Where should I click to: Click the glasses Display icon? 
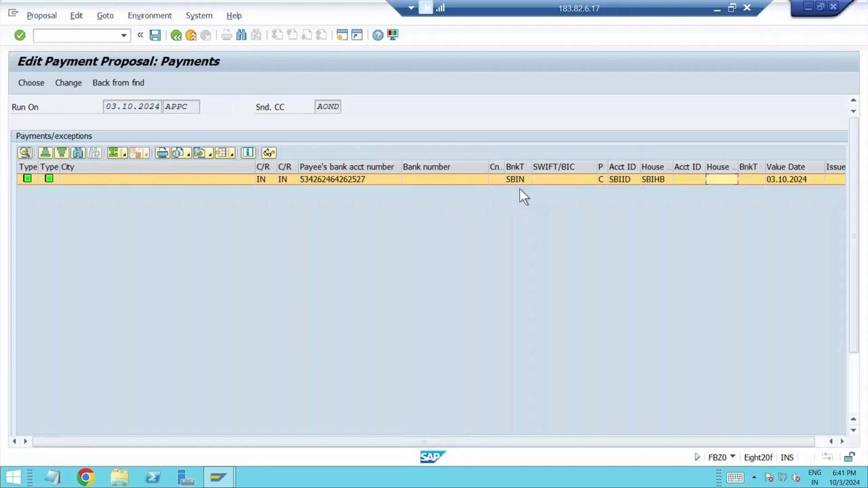269,152
